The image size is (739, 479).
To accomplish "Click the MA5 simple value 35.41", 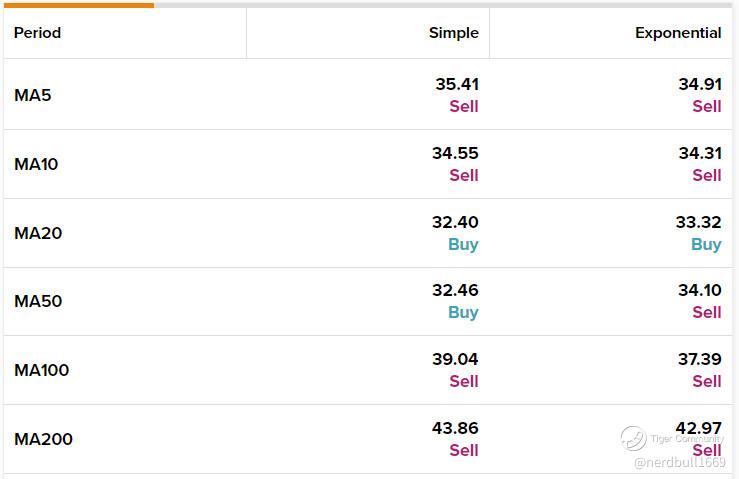I will tap(457, 84).
